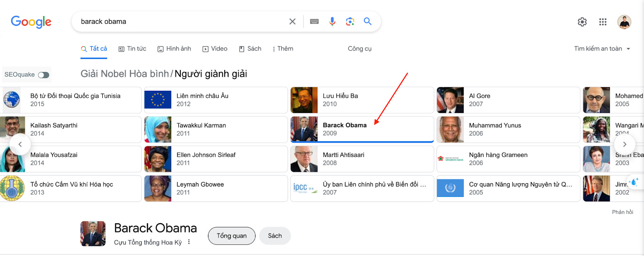Click the blue magnifier search button
The width and height of the screenshot is (644, 256).
[367, 21]
